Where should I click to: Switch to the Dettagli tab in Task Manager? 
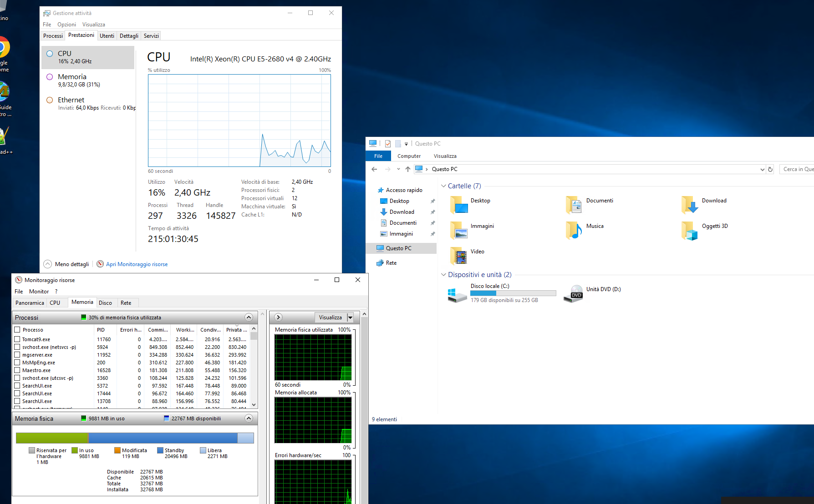point(129,36)
